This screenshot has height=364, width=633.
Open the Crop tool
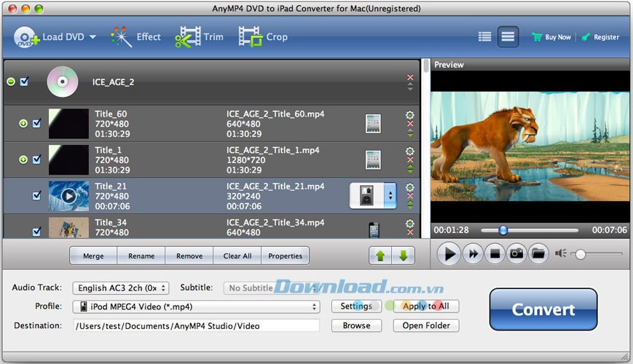coord(263,37)
